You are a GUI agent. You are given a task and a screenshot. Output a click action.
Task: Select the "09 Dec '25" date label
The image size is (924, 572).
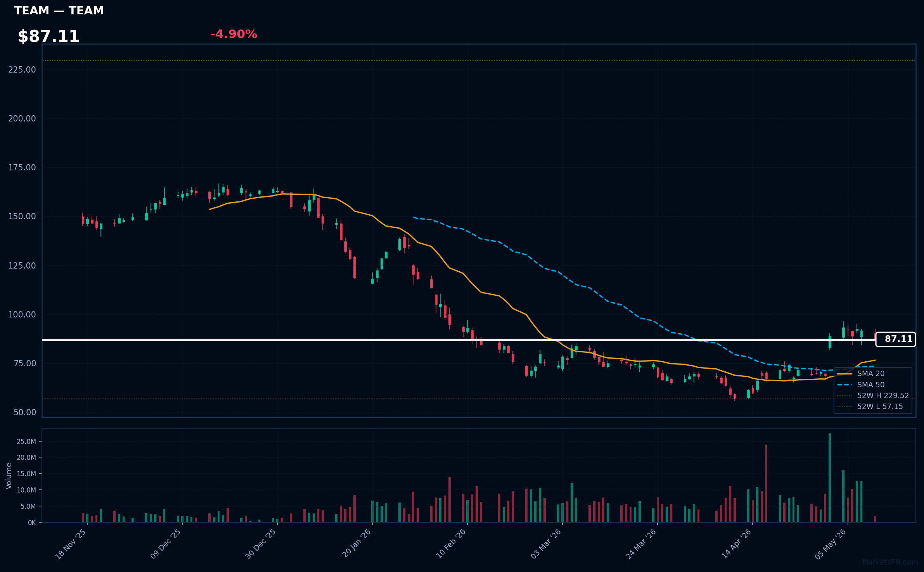tap(166, 544)
